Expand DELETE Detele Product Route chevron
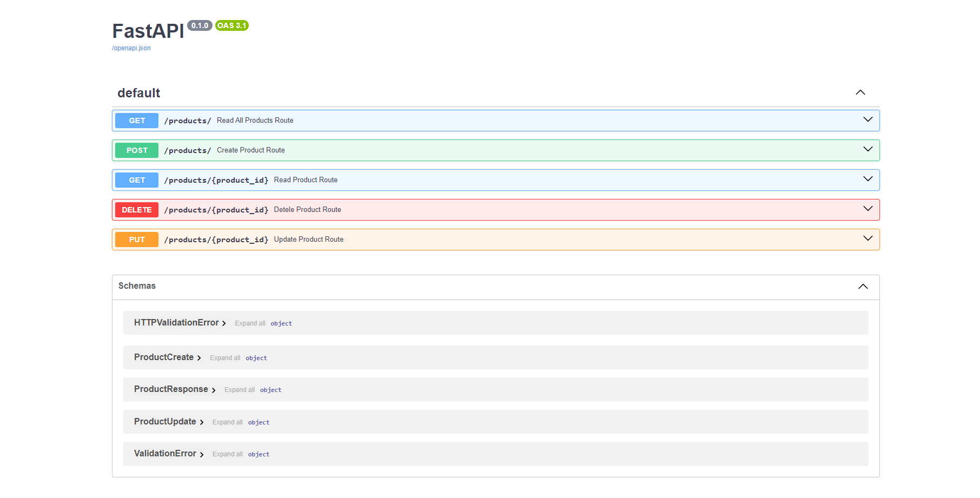 pyautogui.click(x=868, y=209)
